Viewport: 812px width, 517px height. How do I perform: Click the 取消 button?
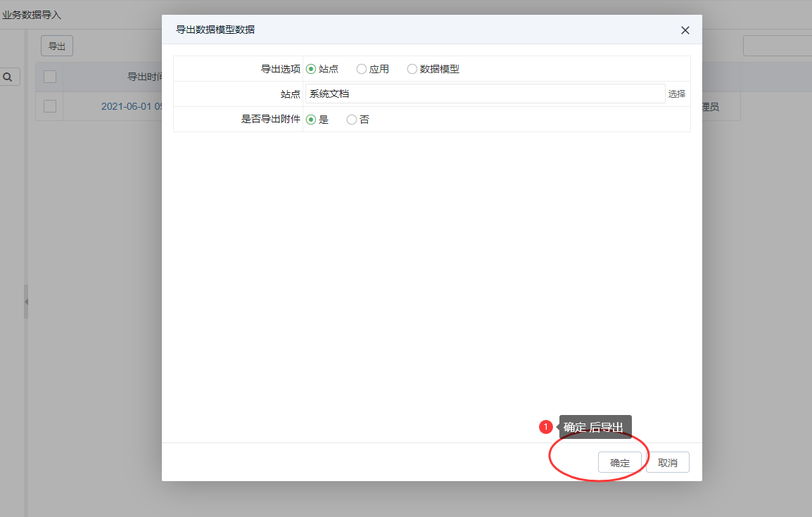click(668, 462)
